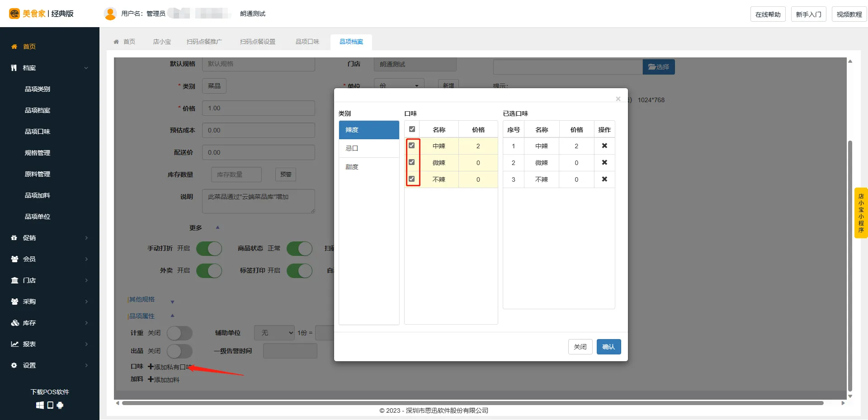Click the 美食家 logo icon
This screenshot has width=868, height=420.
click(x=14, y=14)
